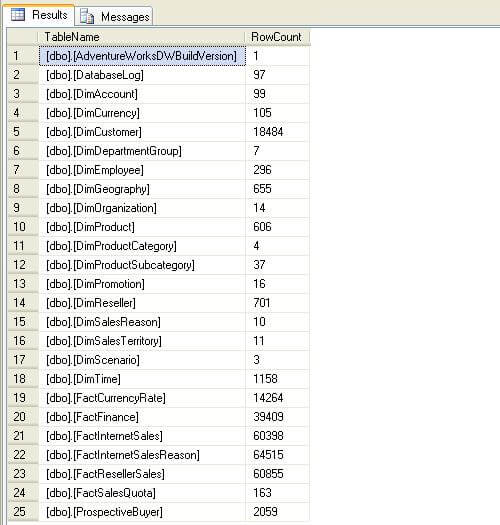Select the 64515 row count cell
The height and width of the screenshot is (525, 500).
pos(277,455)
